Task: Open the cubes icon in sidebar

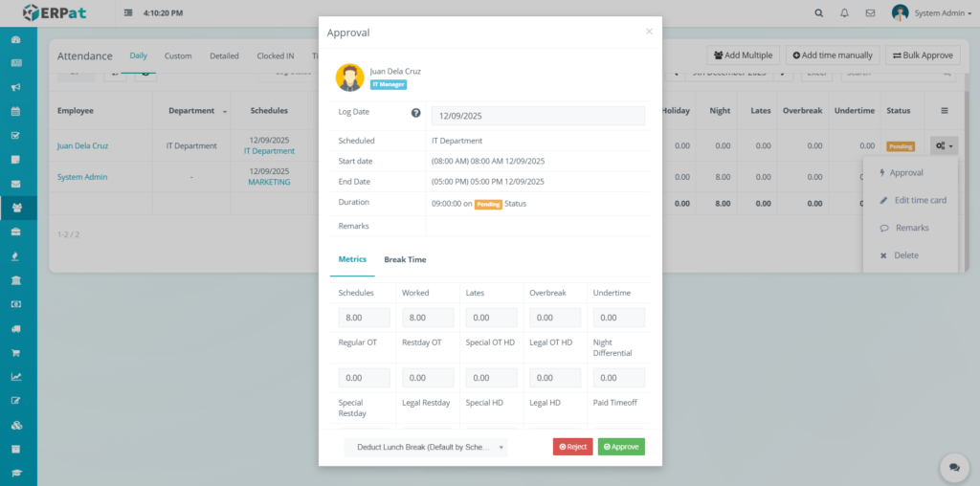Action: 16,425
